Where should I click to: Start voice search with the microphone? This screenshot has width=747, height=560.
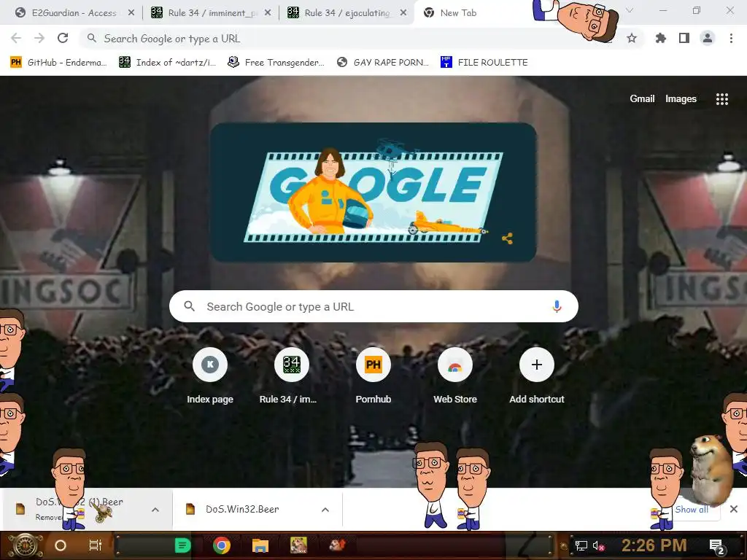(x=557, y=306)
